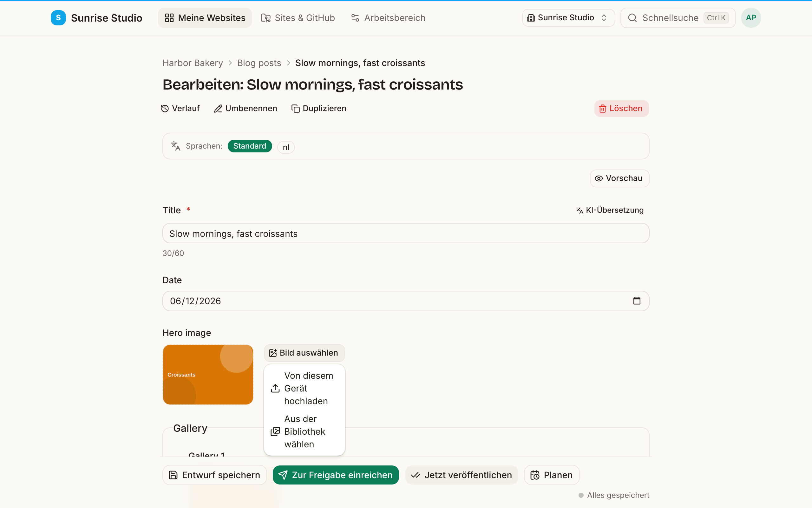The width and height of the screenshot is (812, 508).
Task: Open the Meine Websites tab
Action: coord(205,18)
